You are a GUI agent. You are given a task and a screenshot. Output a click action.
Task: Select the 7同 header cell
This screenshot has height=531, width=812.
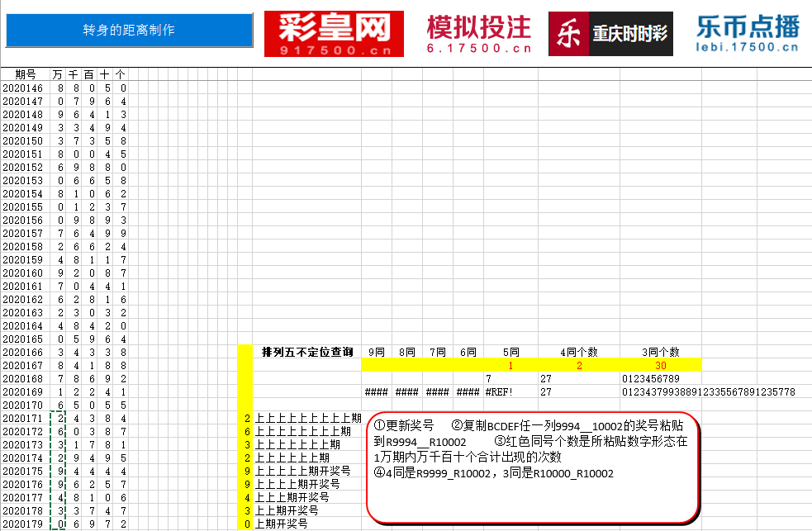point(438,352)
